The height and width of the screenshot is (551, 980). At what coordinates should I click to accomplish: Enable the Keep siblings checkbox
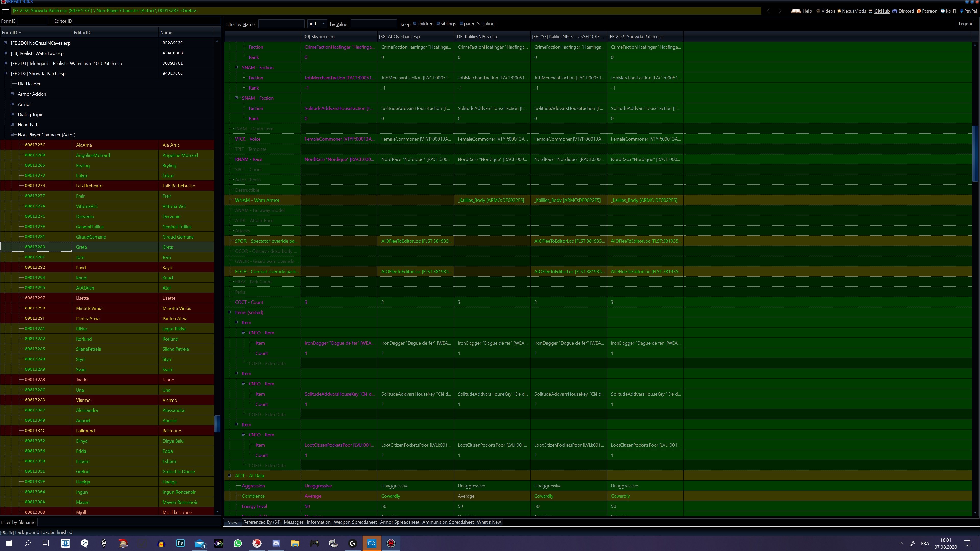pyautogui.click(x=438, y=23)
